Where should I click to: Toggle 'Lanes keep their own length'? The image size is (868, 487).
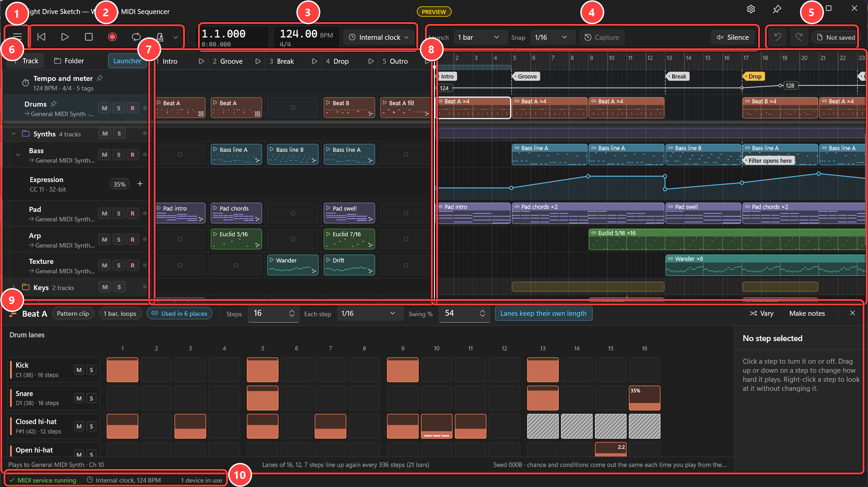pos(543,314)
